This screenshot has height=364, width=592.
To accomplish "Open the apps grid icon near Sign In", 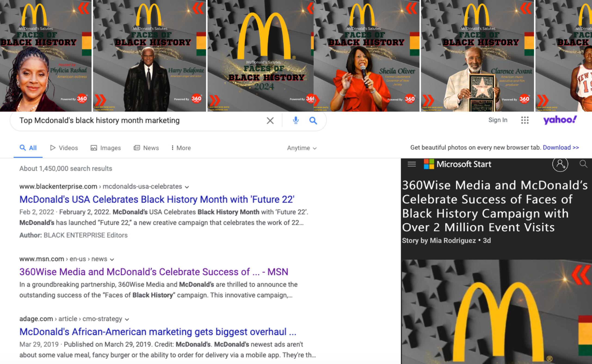I will point(524,120).
